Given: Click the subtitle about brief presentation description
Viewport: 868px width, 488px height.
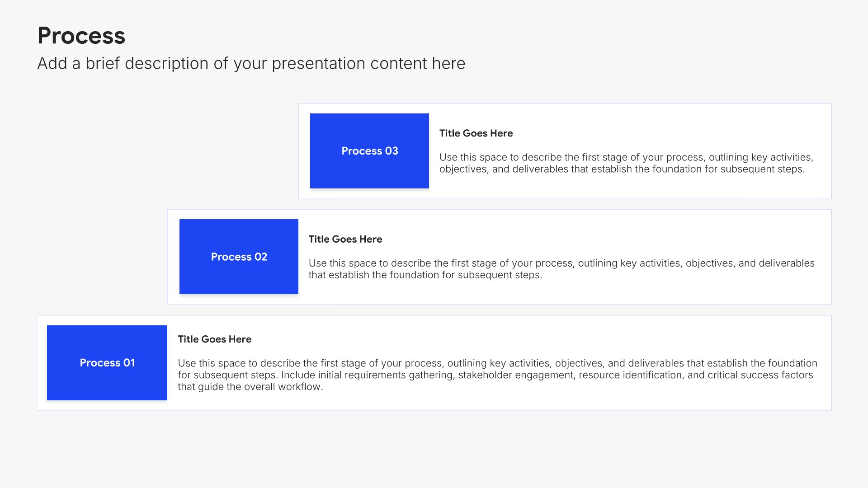Looking at the screenshot, I should click(x=251, y=64).
